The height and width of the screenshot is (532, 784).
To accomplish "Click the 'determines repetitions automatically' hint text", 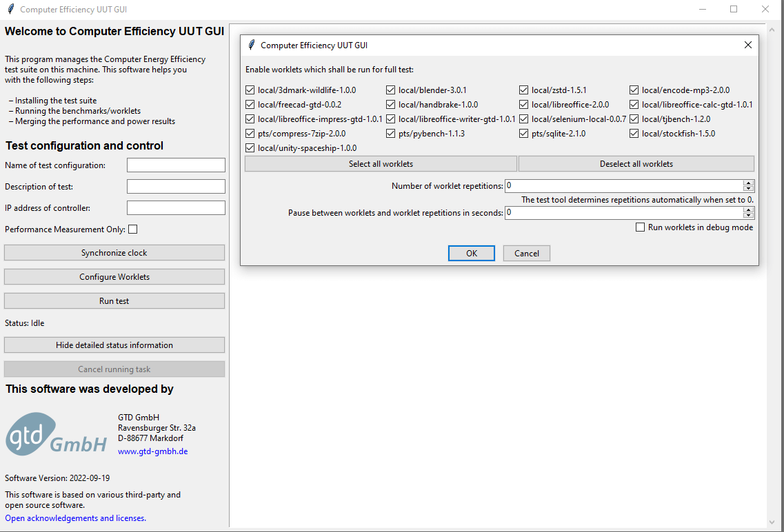I will click(639, 200).
